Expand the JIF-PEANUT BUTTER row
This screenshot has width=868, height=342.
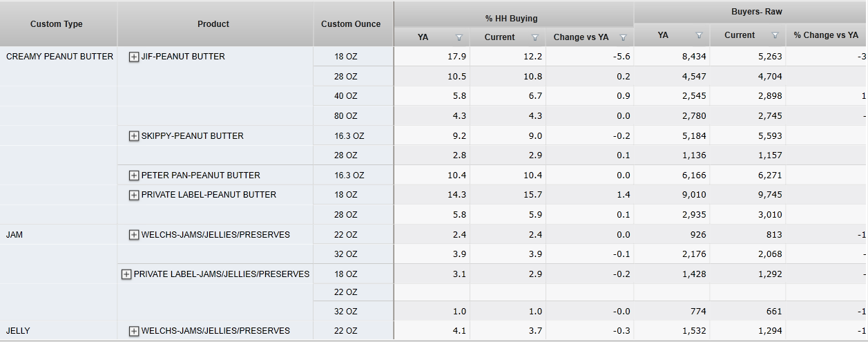pos(134,57)
